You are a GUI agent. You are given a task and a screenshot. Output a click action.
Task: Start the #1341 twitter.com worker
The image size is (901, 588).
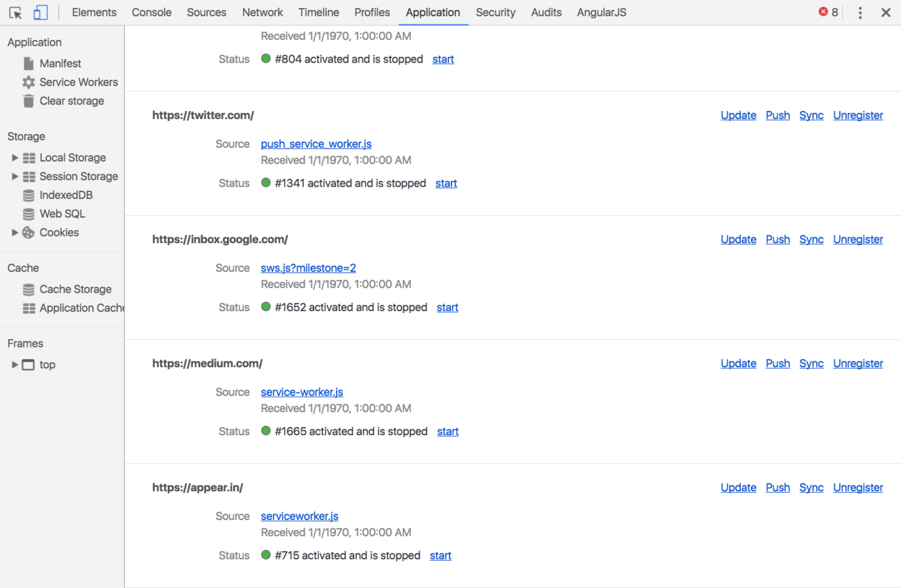pos(446,184)
